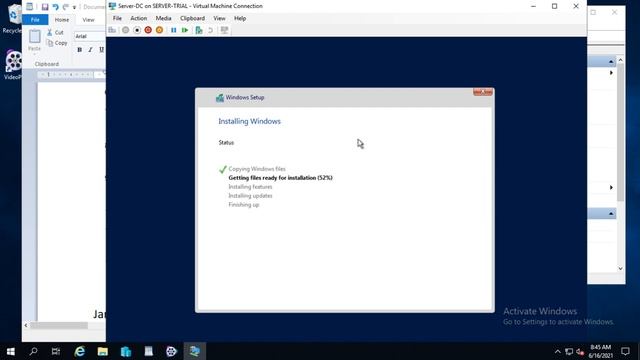Image resolution: width=640 pixels, height=360 pixels.
Task: Toggle Italic formatting in WordPad
Action: (90, 50)
